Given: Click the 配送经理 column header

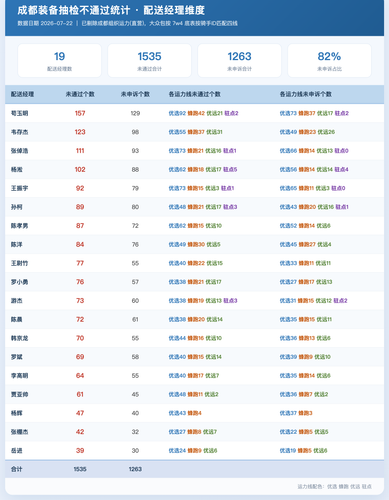Looking at the screenshot, I should click(x=22, y=94).
